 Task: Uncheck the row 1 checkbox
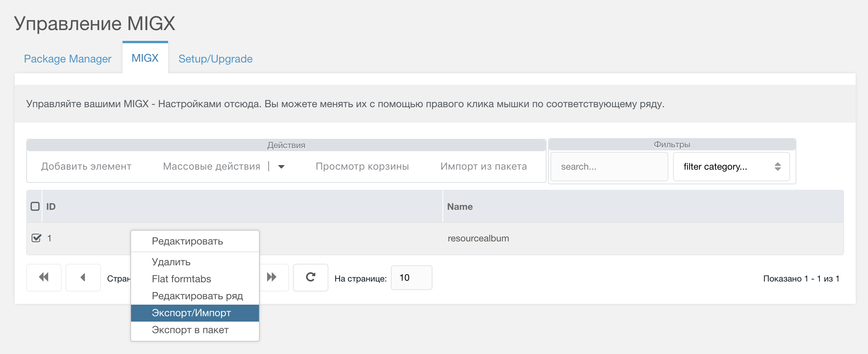36,238
